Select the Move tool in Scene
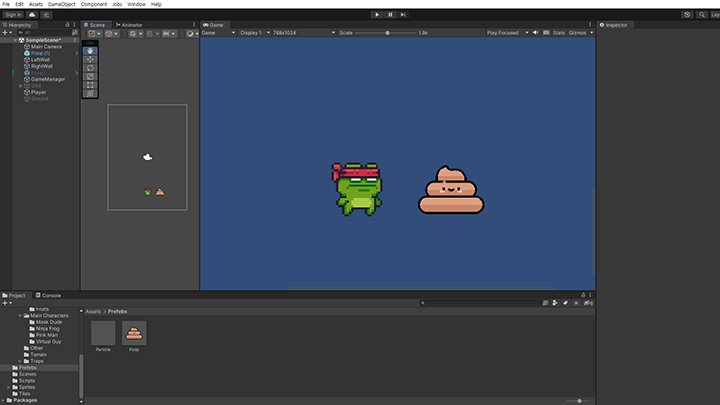This screenshot has width=720, height=405. tap(90, 59)
